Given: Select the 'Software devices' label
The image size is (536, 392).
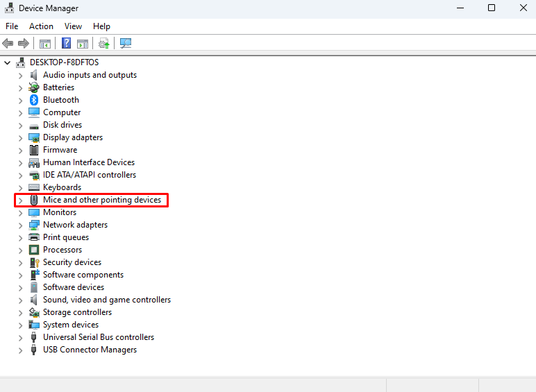Looking at the screenshot, I should (74, 287).
